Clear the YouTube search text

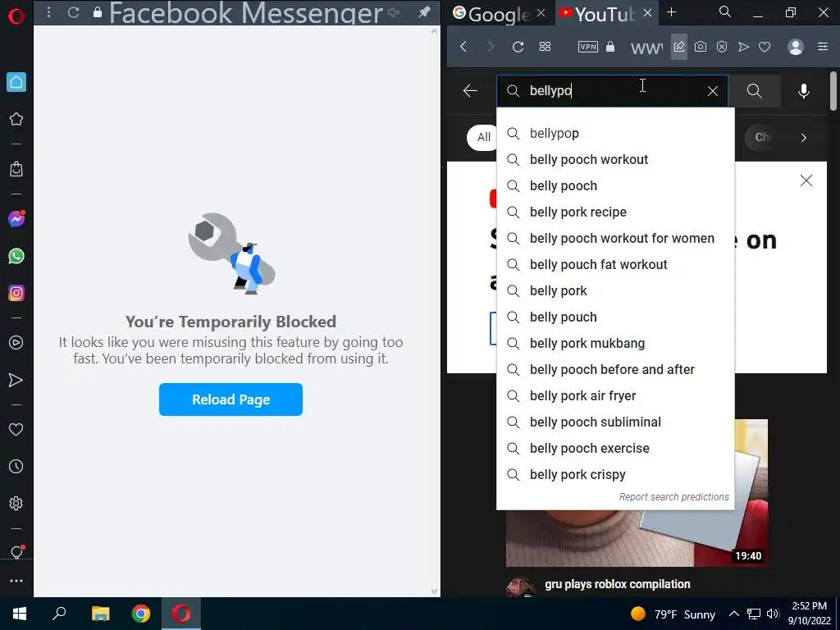(713, 91)
